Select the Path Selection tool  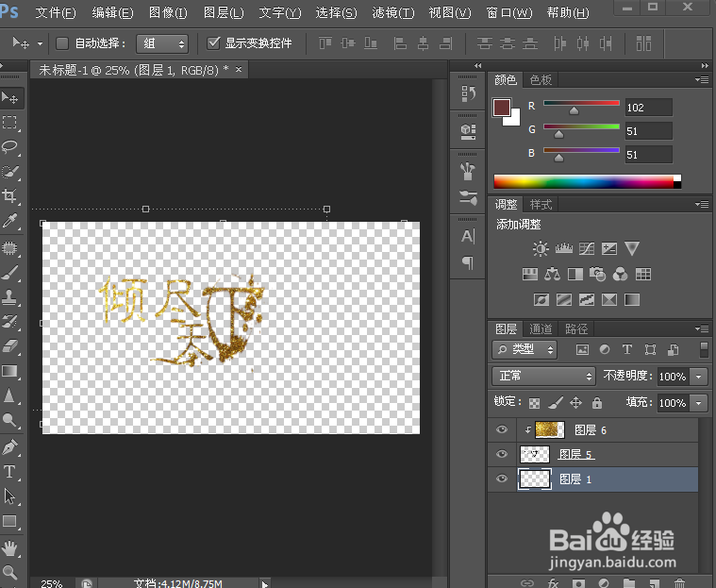(x=9, y=496)
